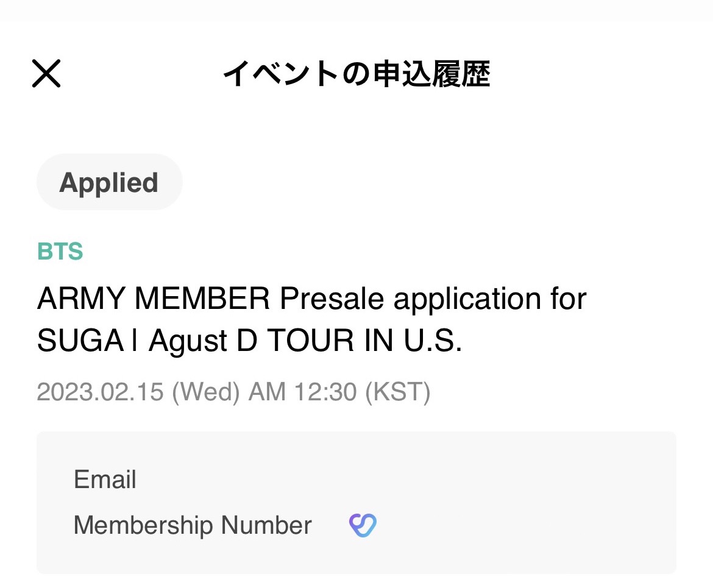Click the イベントの申込履歴 page title
Image resolution: width=713 pixels, height=588 pixels.
coord(357,74)
